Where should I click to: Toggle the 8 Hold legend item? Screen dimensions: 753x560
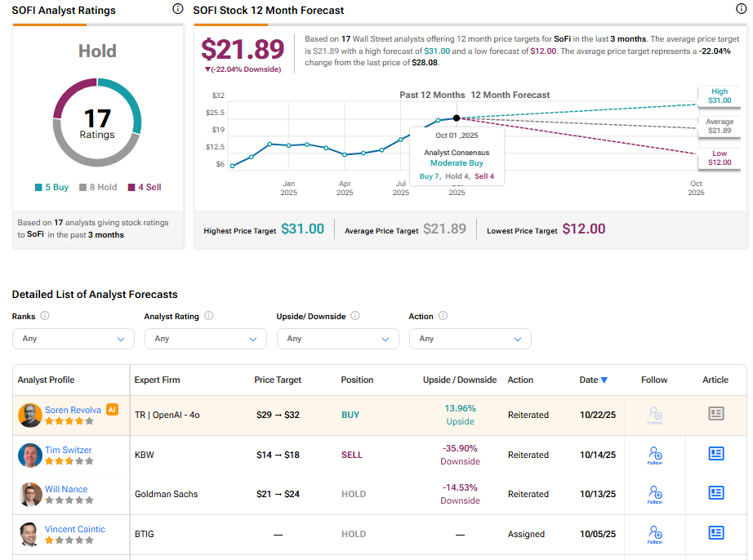[97, 187]
